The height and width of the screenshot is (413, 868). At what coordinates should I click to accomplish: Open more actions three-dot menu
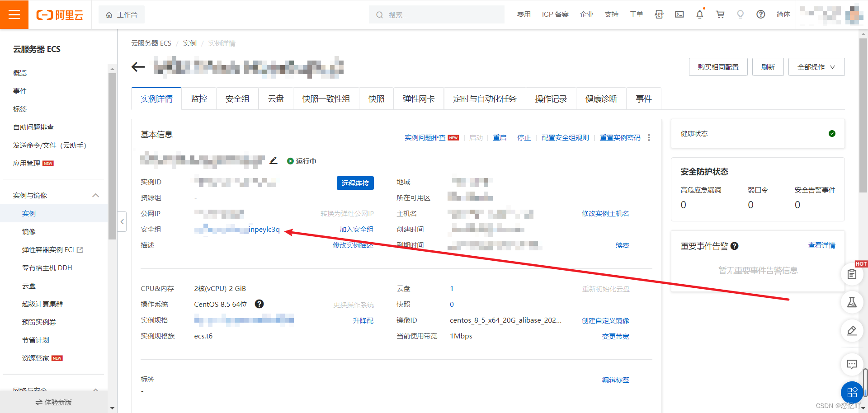649,137
